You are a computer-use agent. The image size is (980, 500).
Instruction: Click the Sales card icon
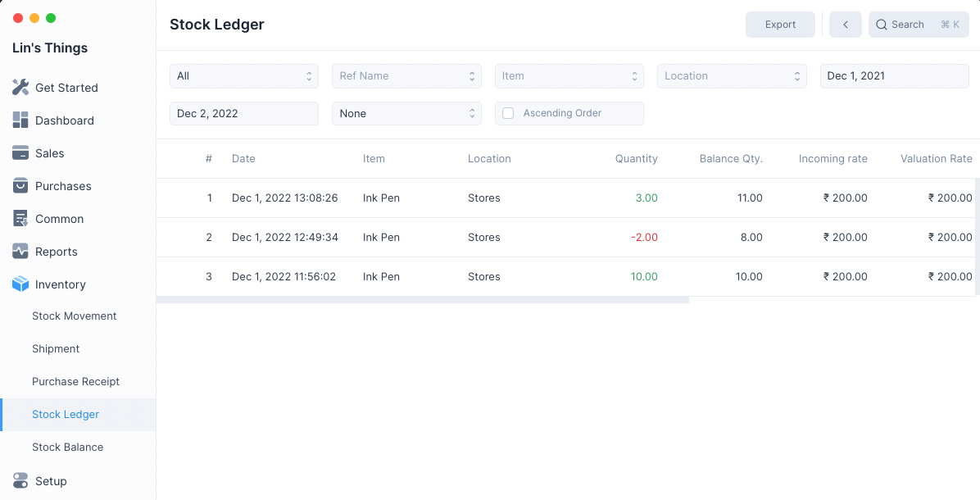tap(20, 153)
